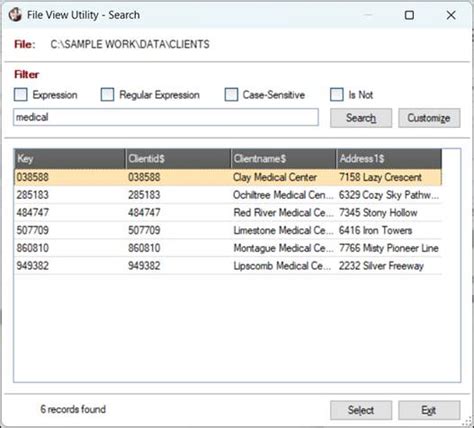
Task: Click key value 860810 in Key column
Action: [33, 248]
